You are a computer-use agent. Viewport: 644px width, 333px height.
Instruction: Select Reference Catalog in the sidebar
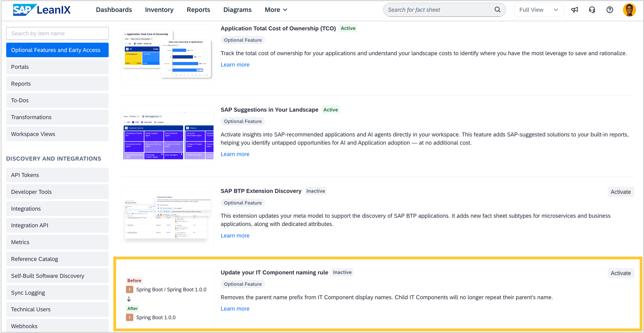(57, 259)
